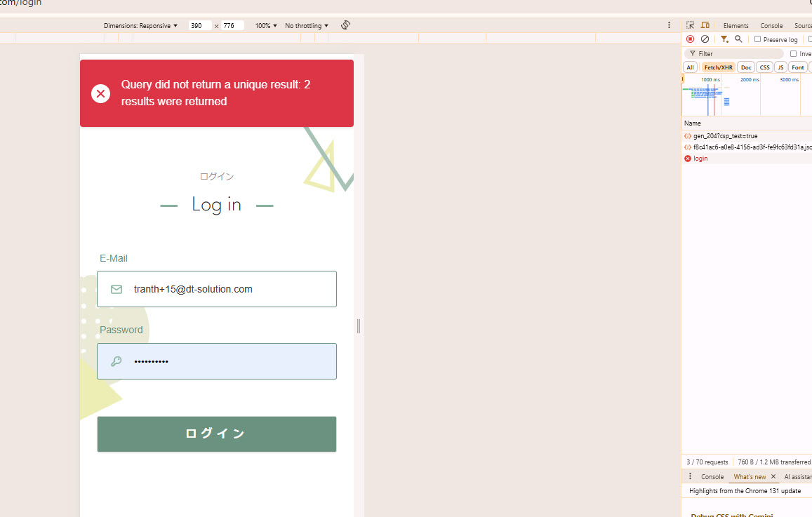Toggle the device toolbar icon
Viewport: 812px width, 517px height.
[x=705, y=25]
